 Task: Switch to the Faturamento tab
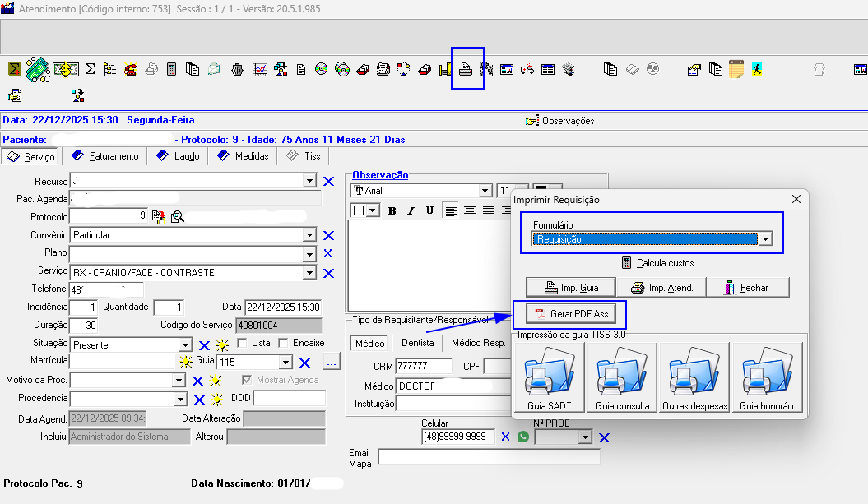pyautogui.click(x=108, y=156)
